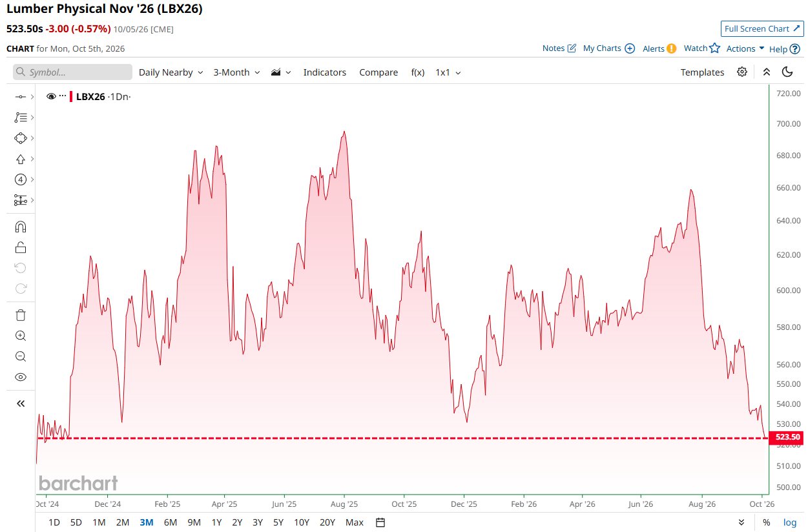Screen dimensions: 808x532
Task: Open the Notes editor
Action: (x=559, y=48)
